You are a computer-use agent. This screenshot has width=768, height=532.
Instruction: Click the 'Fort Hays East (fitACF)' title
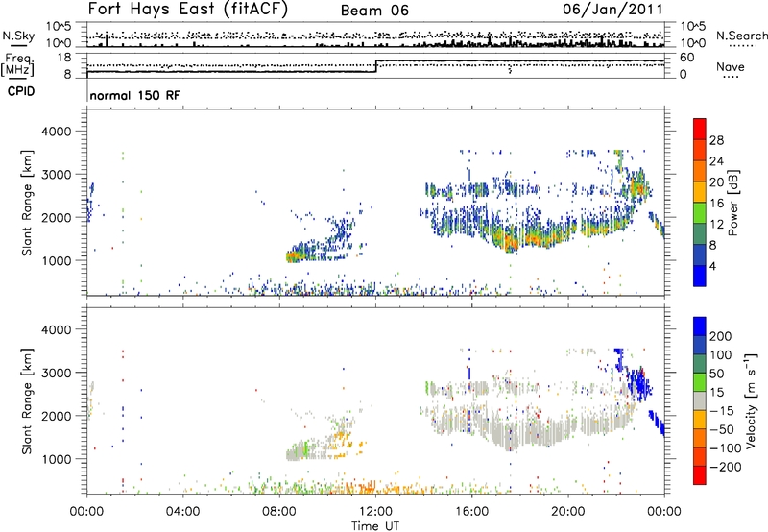click(x=188, y=10)
